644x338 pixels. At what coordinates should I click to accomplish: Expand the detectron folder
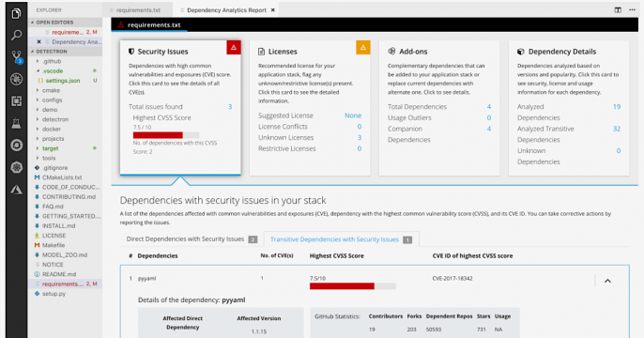tap(38, 119)
